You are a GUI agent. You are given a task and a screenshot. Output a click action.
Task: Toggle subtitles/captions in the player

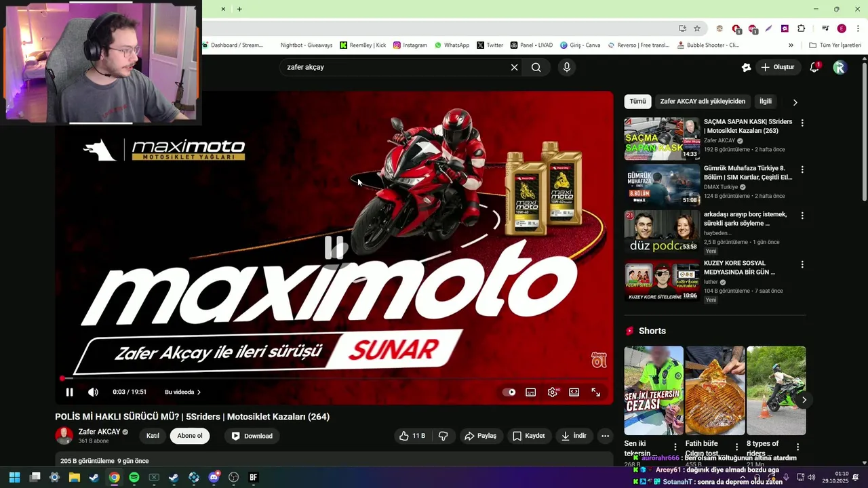click(531, 392)
